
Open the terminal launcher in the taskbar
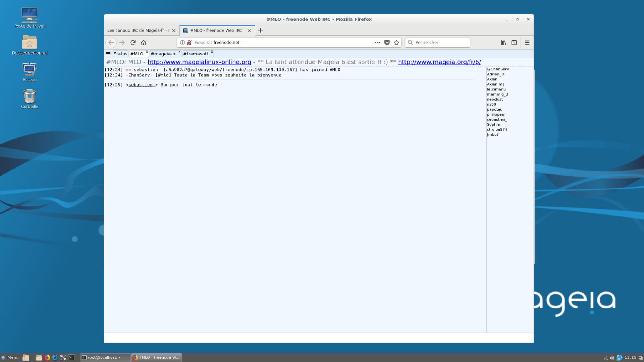tap(71, 358)
